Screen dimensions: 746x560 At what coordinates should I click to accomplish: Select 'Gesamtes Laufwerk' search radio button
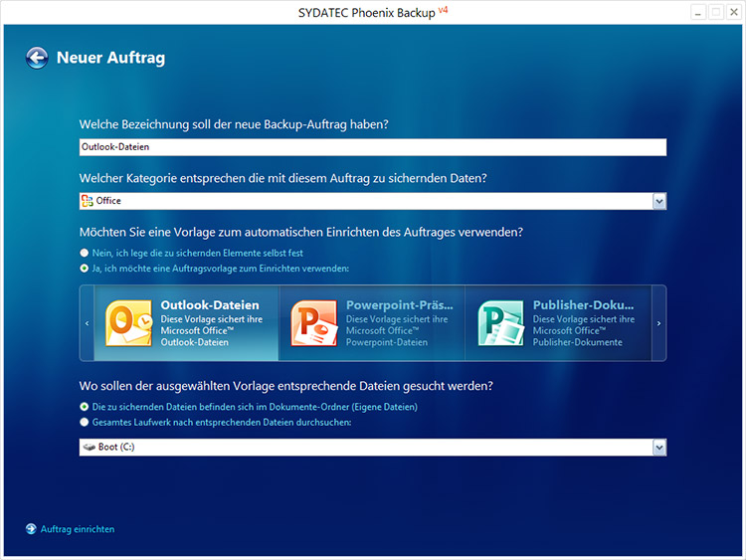[85, 422]
